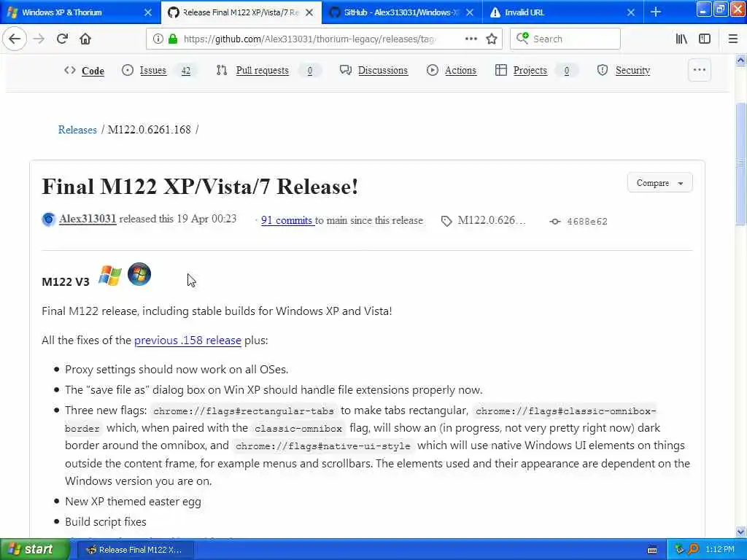
Task: Click the chrome://flags#native-ui-style code text
Action: tap(323, 446)
